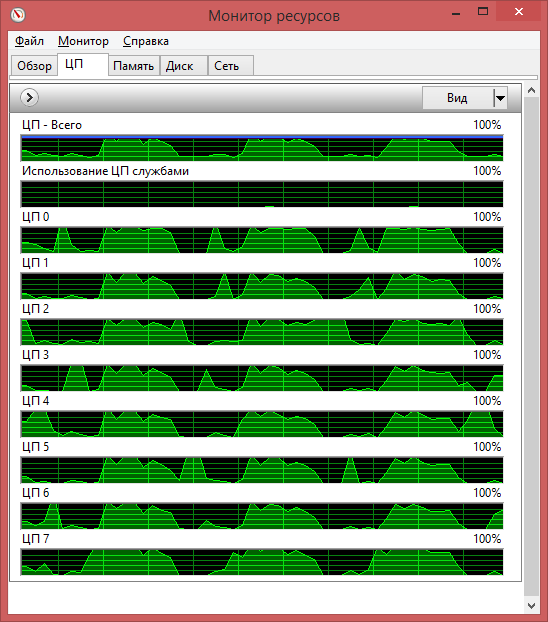Click the 100% value beside ЦП 7
Image resolution: width=548 pixels, height=622 pixels.
tap(487, 539)
